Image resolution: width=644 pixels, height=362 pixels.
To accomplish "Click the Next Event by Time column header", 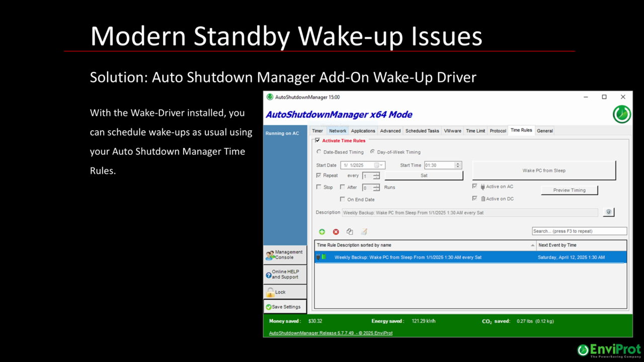I will pos(582,245).
